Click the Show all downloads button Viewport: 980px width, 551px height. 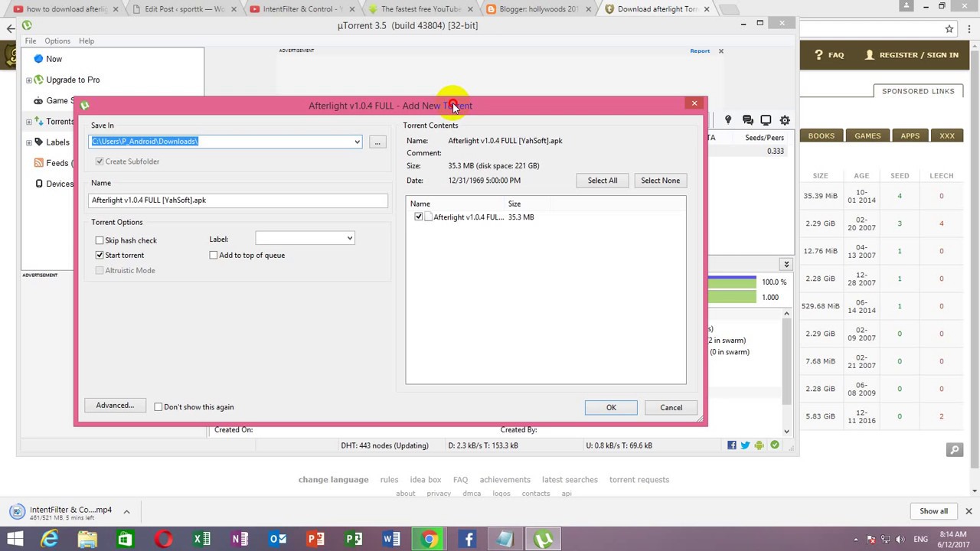click(x=933, y=511)
